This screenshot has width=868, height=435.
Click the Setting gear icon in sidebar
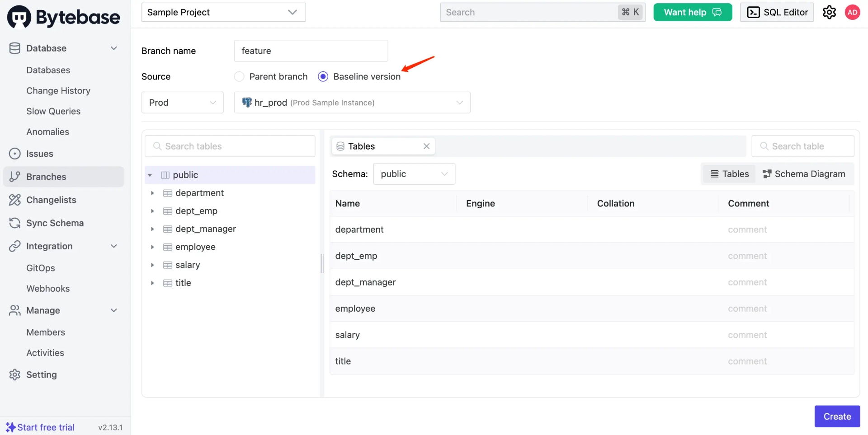point(15,374)
